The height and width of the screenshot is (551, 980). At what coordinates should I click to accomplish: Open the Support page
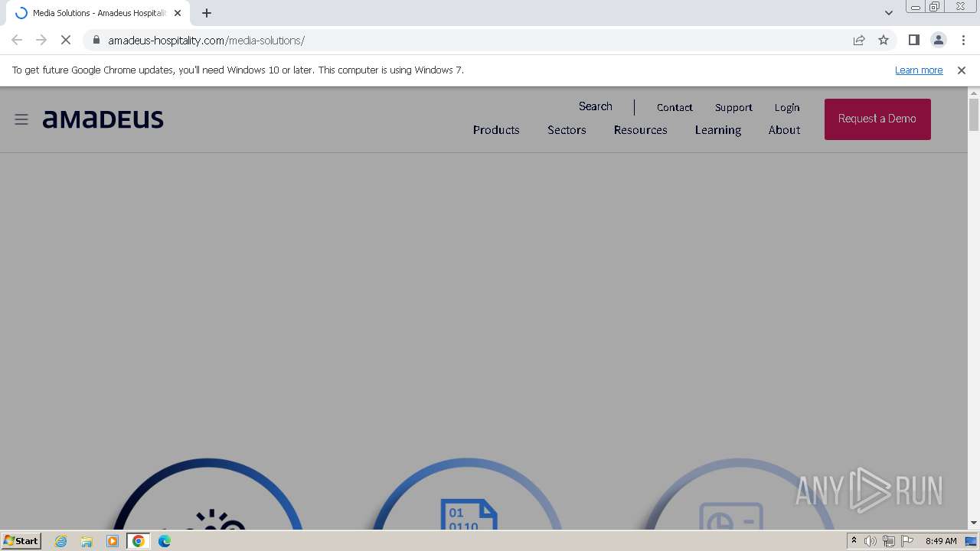point(733,107)
